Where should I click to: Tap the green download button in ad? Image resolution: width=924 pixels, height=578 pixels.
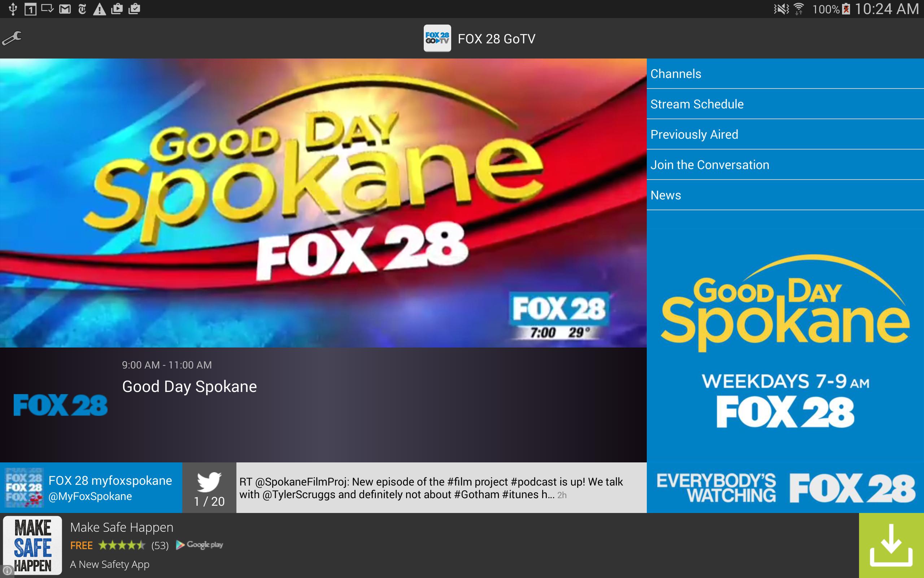click(x=891, y=545)
